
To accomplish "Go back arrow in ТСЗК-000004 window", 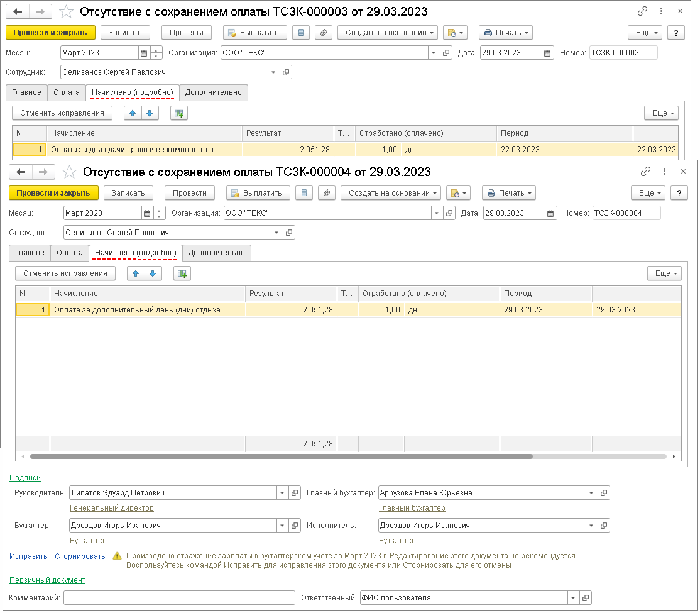I will tap(21, 172).
